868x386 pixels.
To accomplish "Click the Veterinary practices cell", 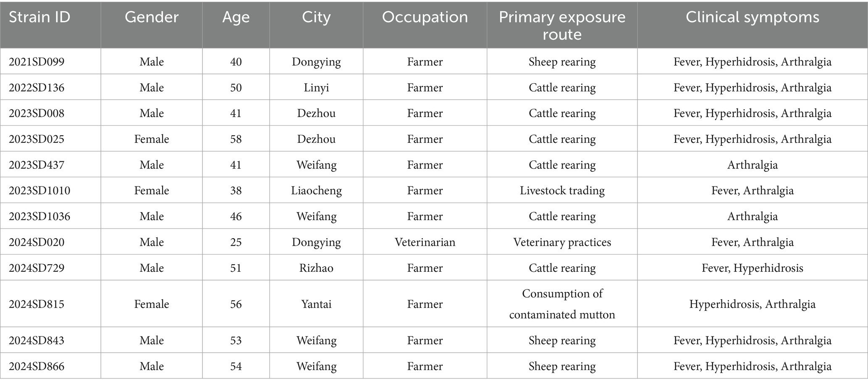I will click(562, 242).
